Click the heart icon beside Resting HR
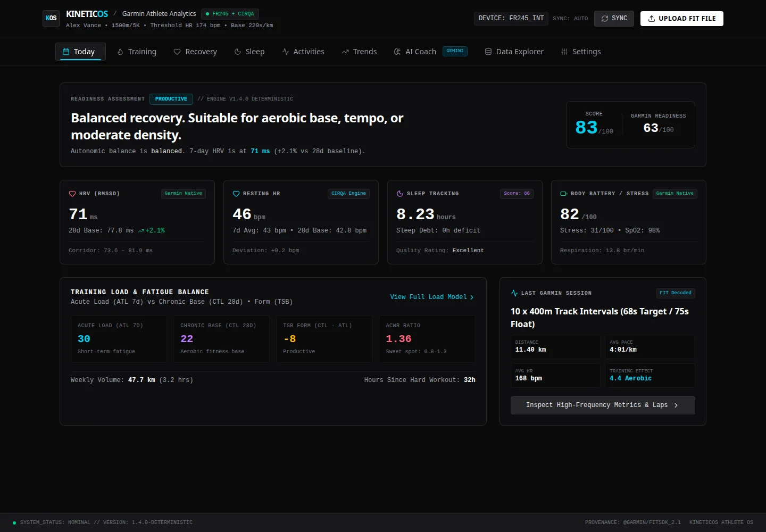 pos(236,194)
